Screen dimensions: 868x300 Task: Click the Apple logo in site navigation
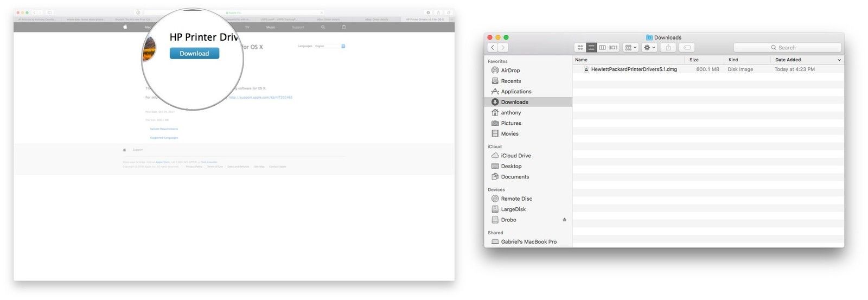coord(125,27)
